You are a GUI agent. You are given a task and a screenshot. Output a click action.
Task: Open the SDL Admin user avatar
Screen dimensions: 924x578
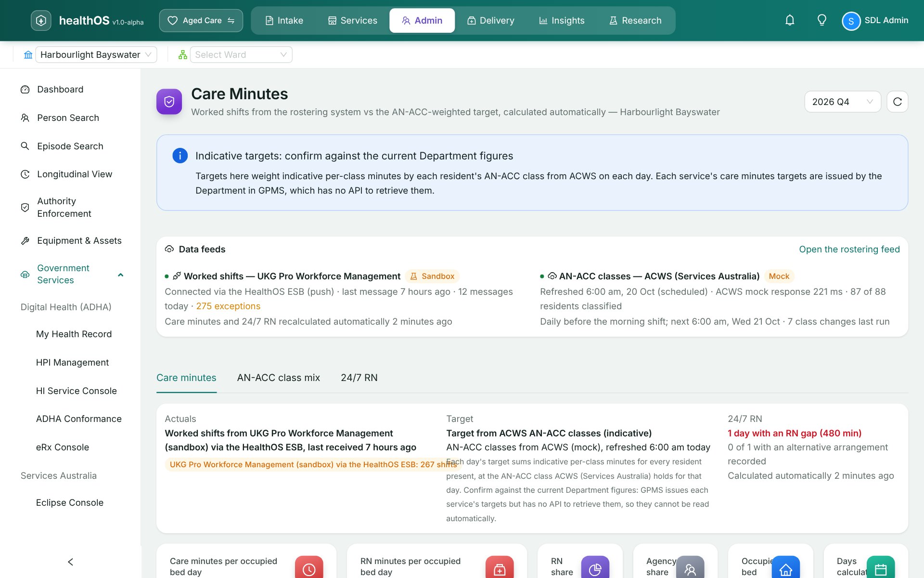point(851,21)
